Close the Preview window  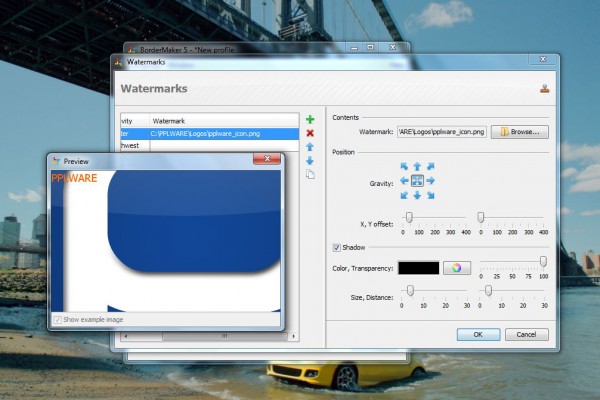point(267,159)
